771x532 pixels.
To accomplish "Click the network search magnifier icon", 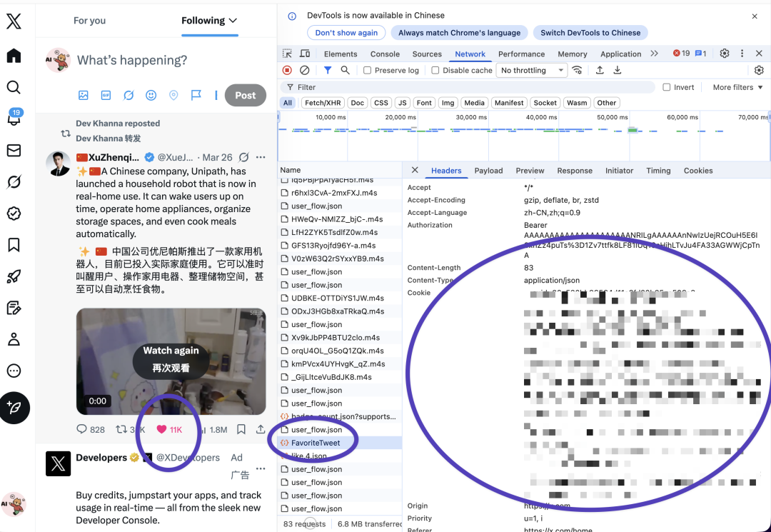I will (x=345, y=70).
